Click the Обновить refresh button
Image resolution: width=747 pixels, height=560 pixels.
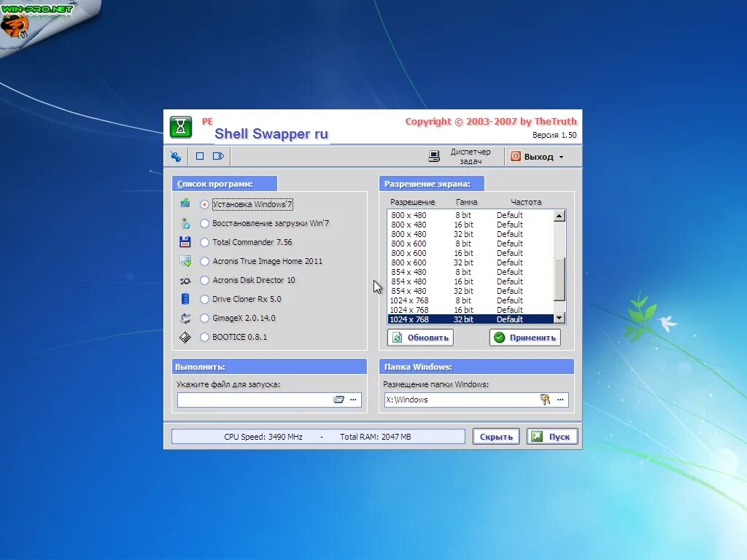point(420,338)
